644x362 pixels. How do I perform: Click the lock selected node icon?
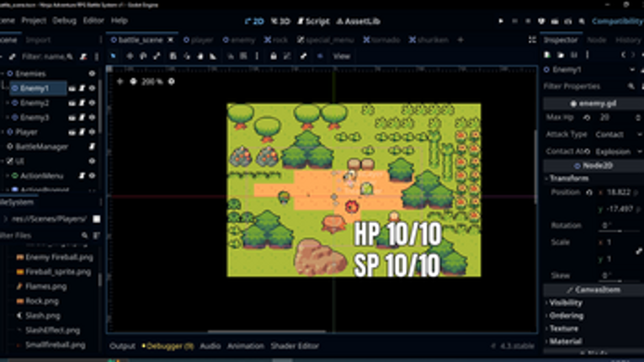pos(272,56)
